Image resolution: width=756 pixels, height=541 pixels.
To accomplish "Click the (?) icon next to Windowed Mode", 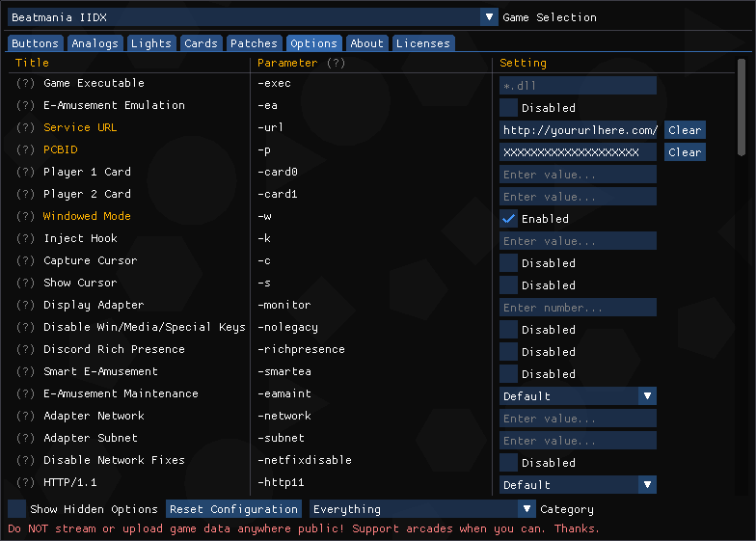I will tap(25, 216).
